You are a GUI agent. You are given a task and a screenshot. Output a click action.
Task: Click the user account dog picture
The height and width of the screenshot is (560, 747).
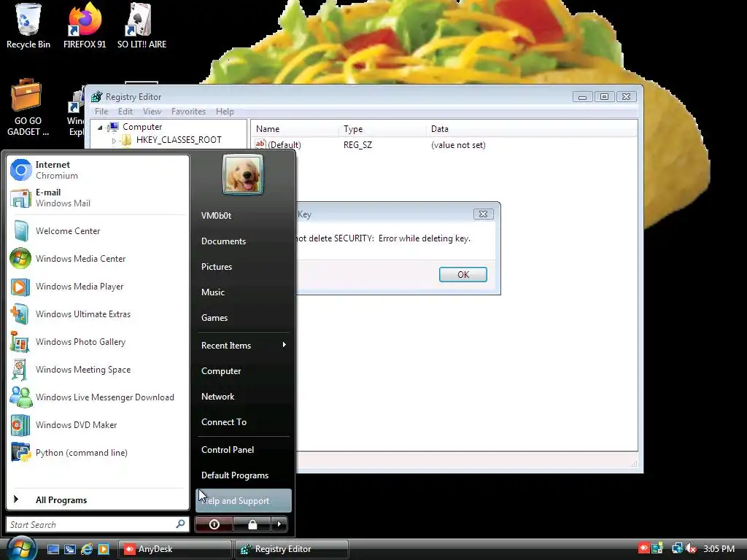tap(243, 174)
